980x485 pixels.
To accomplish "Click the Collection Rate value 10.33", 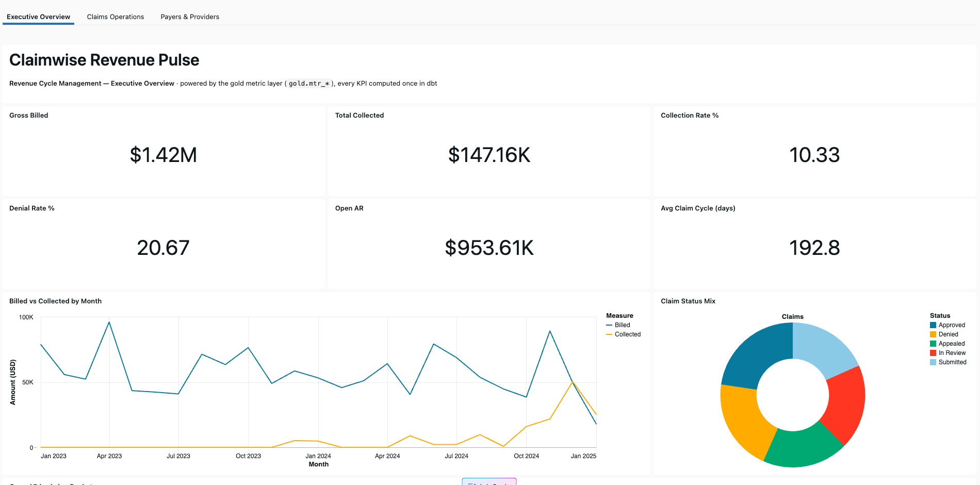I will [x=814, y=155].
